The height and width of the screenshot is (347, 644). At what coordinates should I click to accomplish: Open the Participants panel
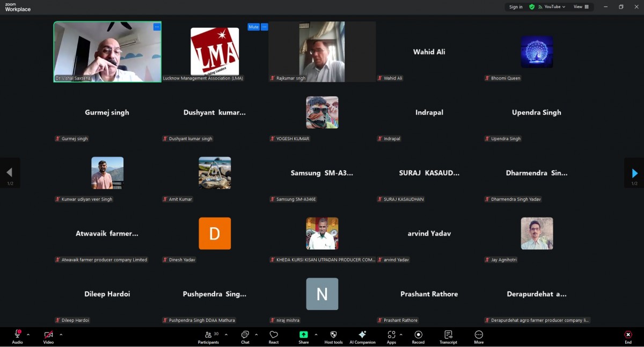pyautogui.click(x=209, y=337)
